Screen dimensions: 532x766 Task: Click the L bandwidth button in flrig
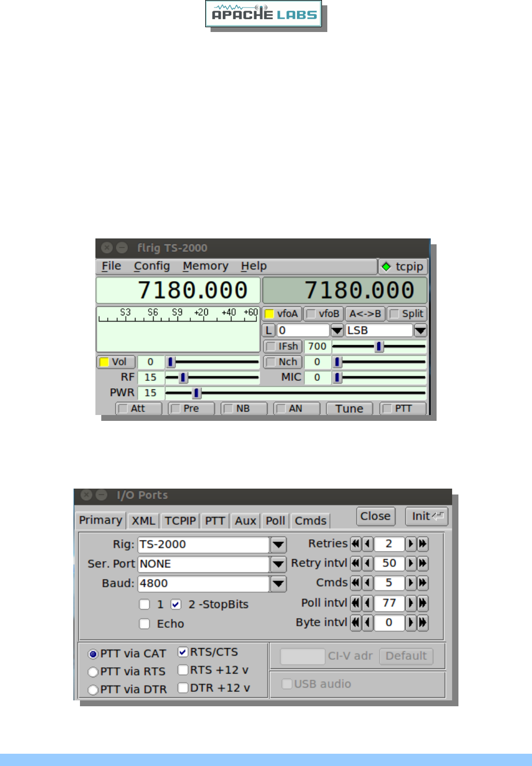coord(269,330)
